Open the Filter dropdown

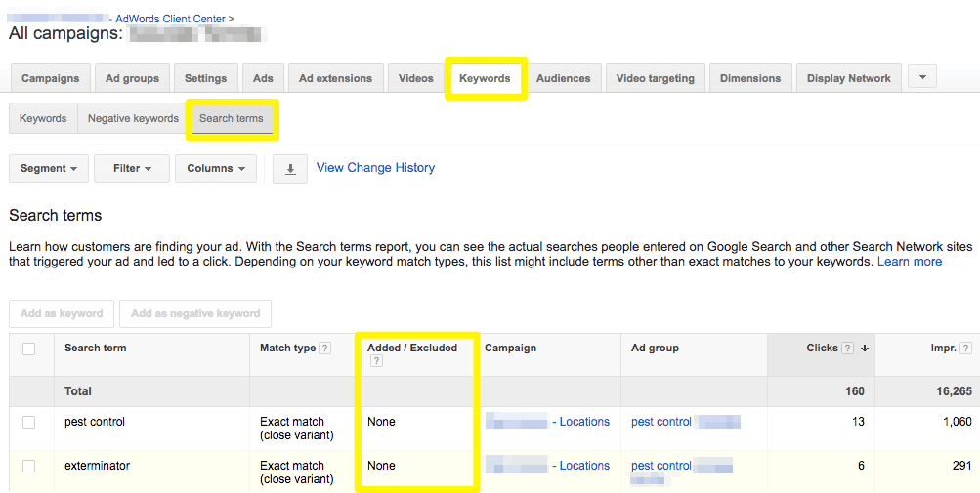[x=132, y=169]
